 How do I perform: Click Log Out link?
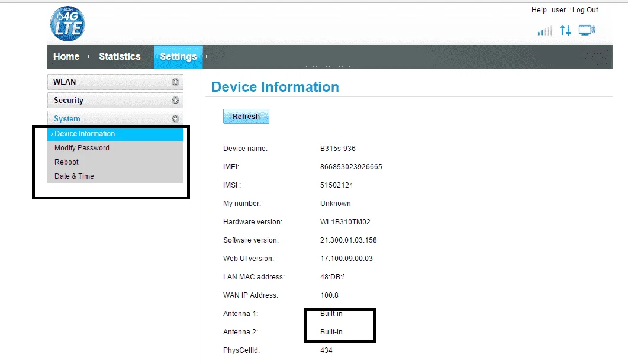585,10
